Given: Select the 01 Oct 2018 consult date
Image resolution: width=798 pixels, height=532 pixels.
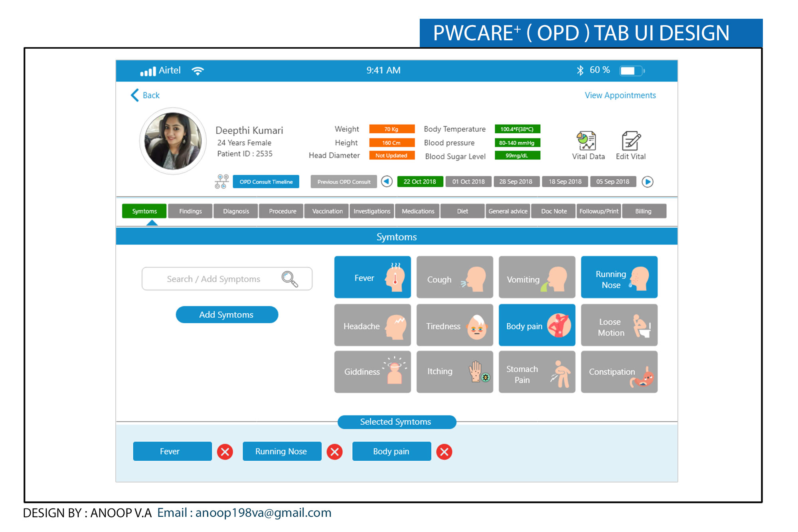Looking at the screenshot, I should 468,182.
